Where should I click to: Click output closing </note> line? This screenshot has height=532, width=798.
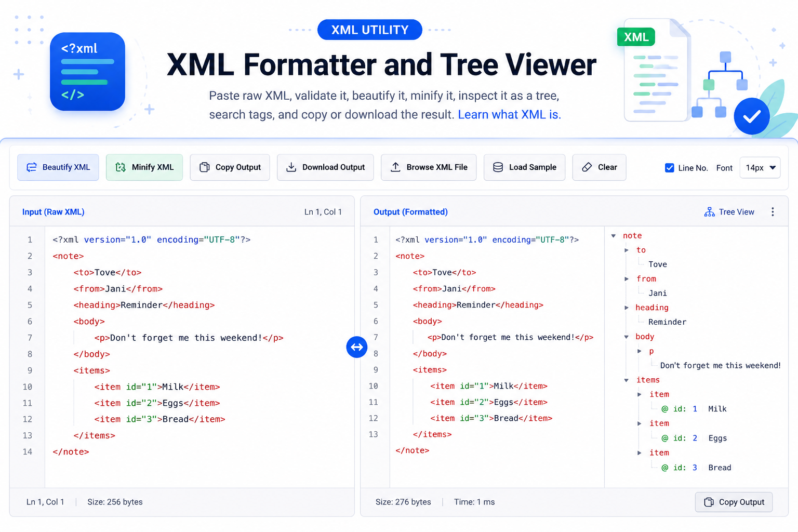[x=413, y=450]
